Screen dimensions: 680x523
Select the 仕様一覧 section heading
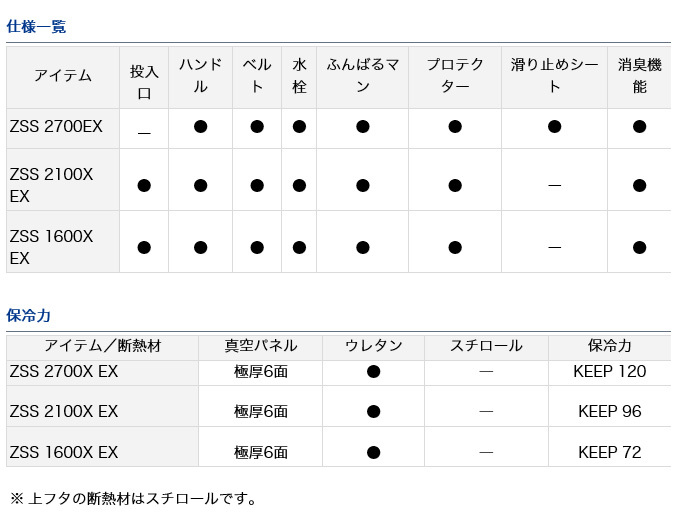point(36,27)
